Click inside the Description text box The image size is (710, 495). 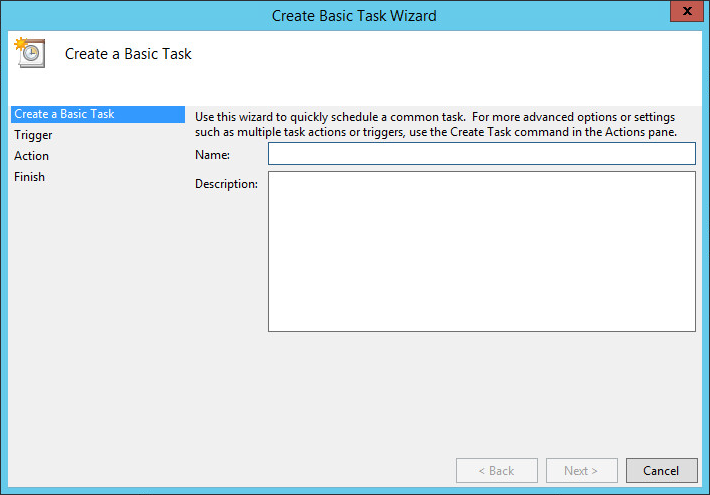tap(481, 251)
